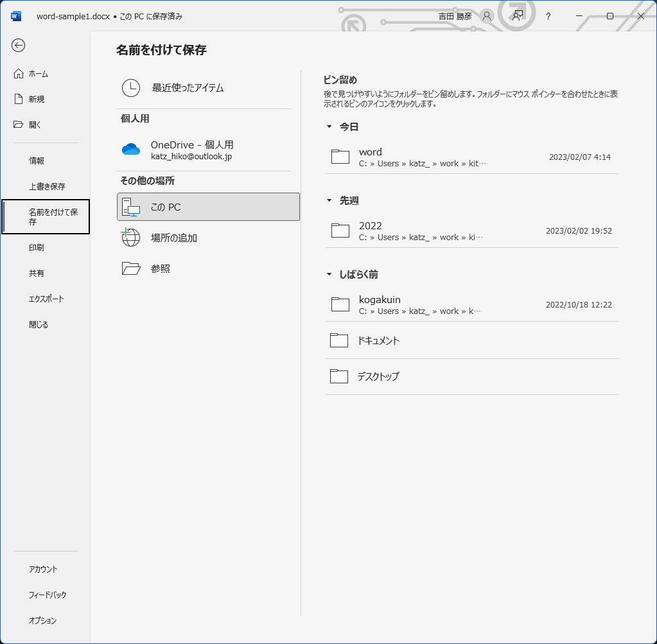Click the Word app icon in title bar

point(16,16)
